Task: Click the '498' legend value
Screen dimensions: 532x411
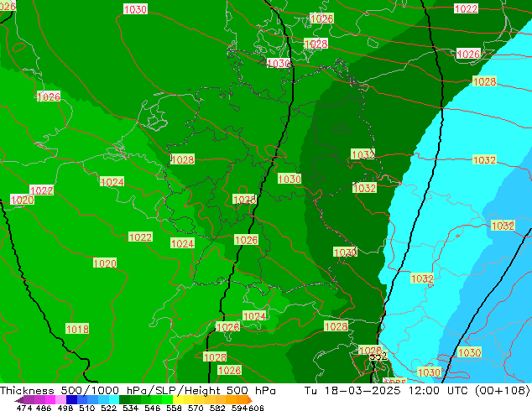Action: (65, 408)
